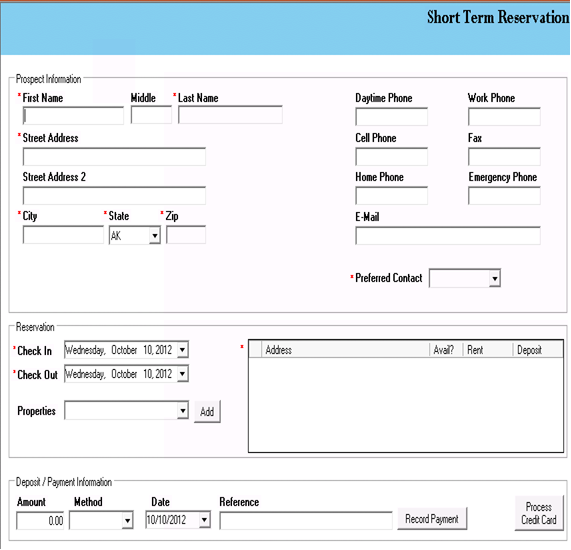Expand the Check In date picker
The image size is (571, 550).
click(183, 350)
